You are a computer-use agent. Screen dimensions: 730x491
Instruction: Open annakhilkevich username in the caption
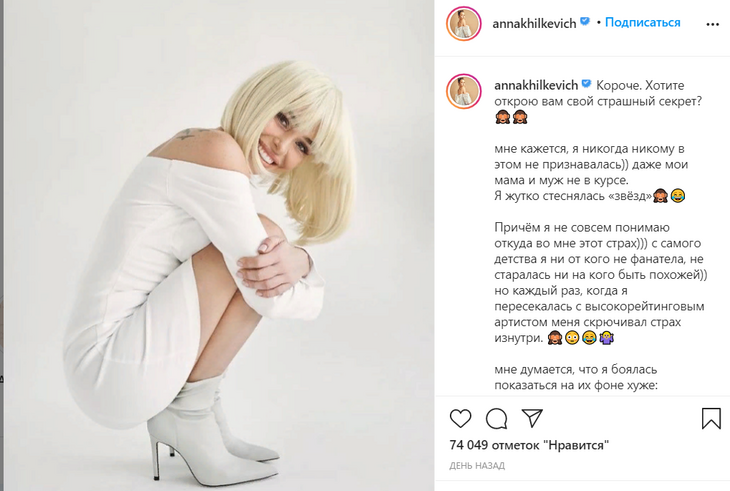pyautogui.click(x=536, y=85)
